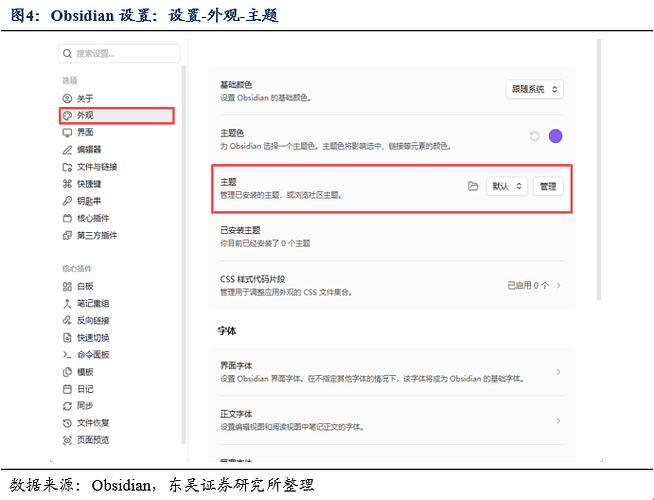Select the 笔记重组 merge icon

point(67,304)
